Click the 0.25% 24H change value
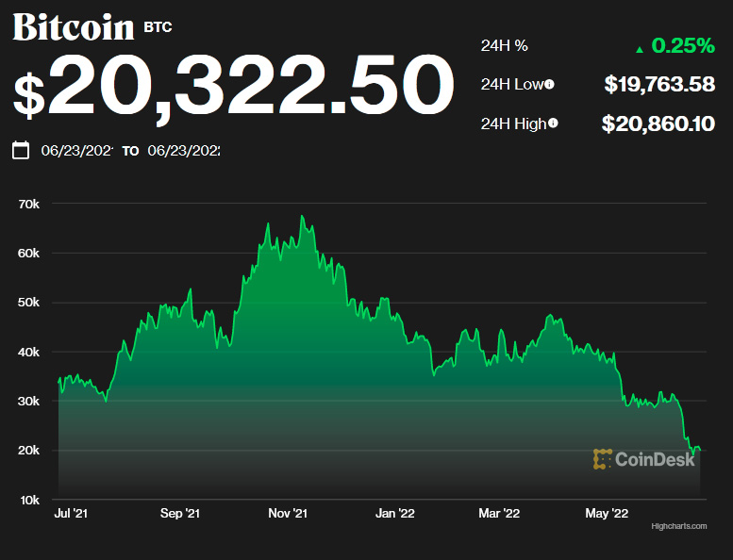Viewport: 733px width, 560px height. coord(682,47)
